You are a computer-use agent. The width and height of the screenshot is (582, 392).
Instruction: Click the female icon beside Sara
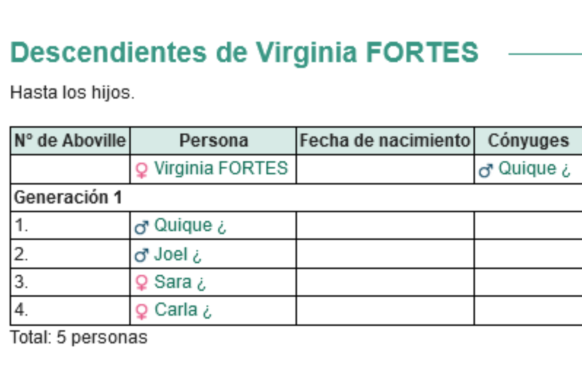(141, 283)
